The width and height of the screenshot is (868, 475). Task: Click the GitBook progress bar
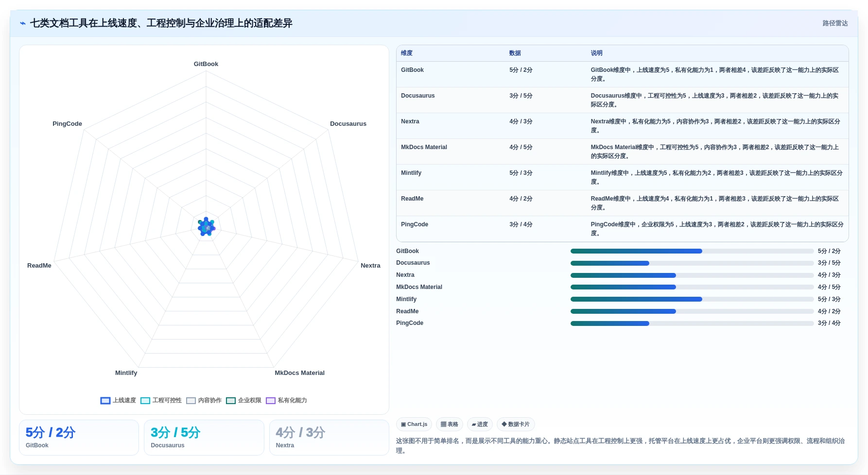pos(692,251)
